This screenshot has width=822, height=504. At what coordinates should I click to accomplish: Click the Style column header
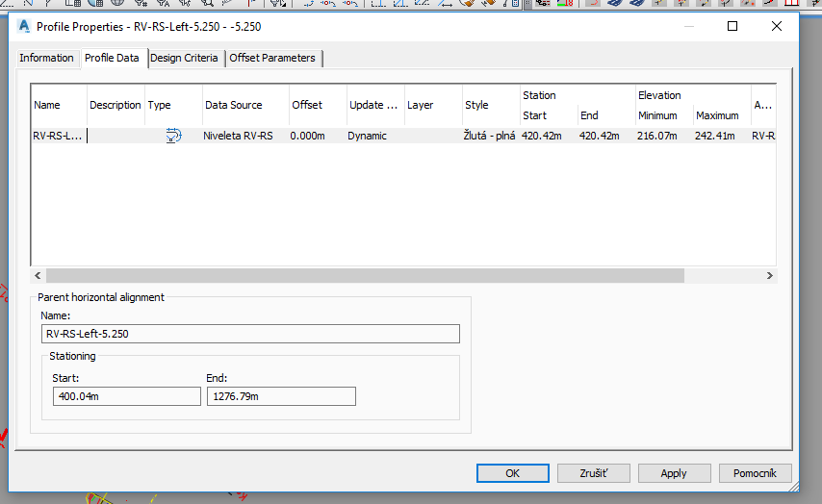tap(491, 105)
